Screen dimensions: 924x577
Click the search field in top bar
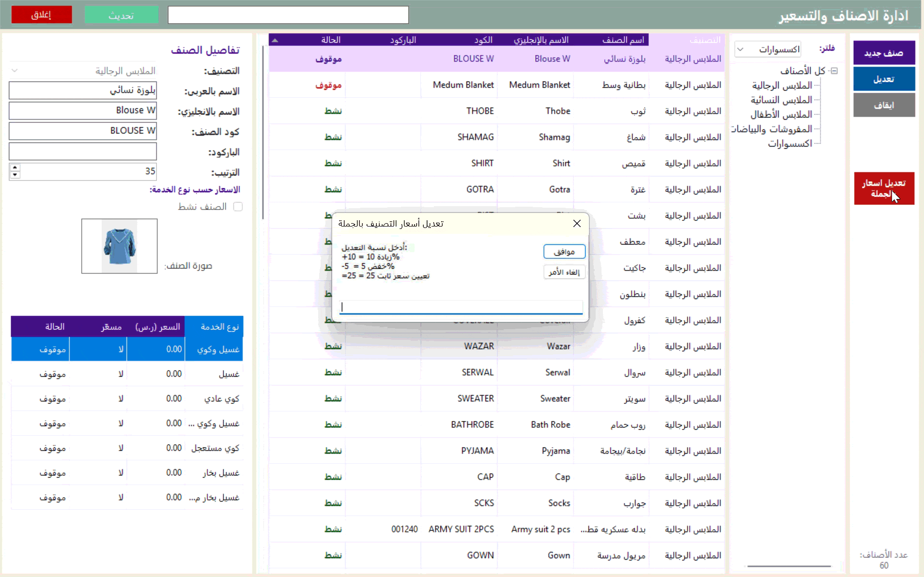pos(288,15)
